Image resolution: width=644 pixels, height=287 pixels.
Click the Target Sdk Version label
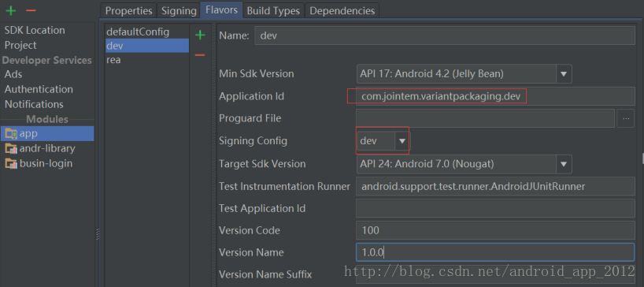[x=262, y=164]
